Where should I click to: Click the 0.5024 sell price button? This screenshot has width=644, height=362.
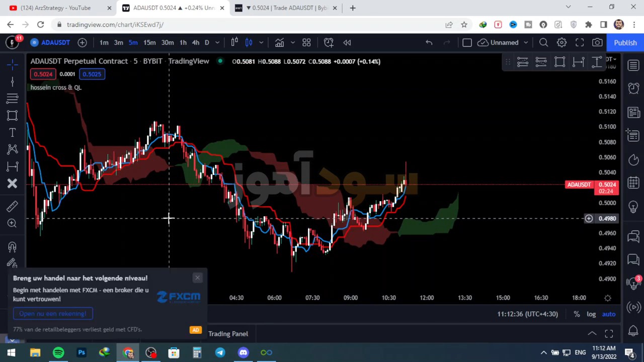coord(43,74)
